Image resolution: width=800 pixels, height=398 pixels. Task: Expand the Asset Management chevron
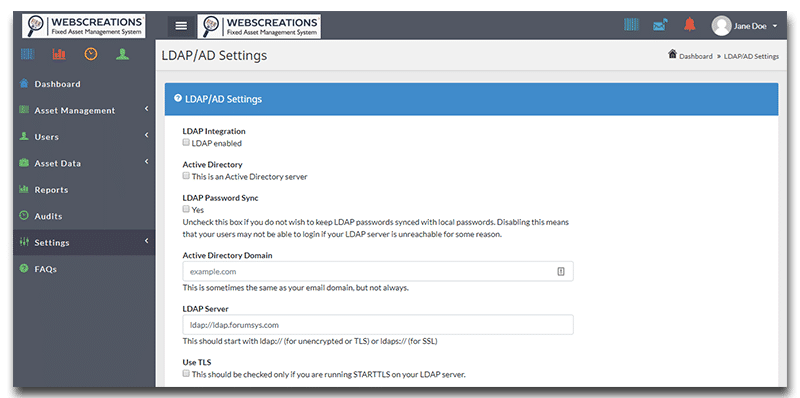coord(146,109)
